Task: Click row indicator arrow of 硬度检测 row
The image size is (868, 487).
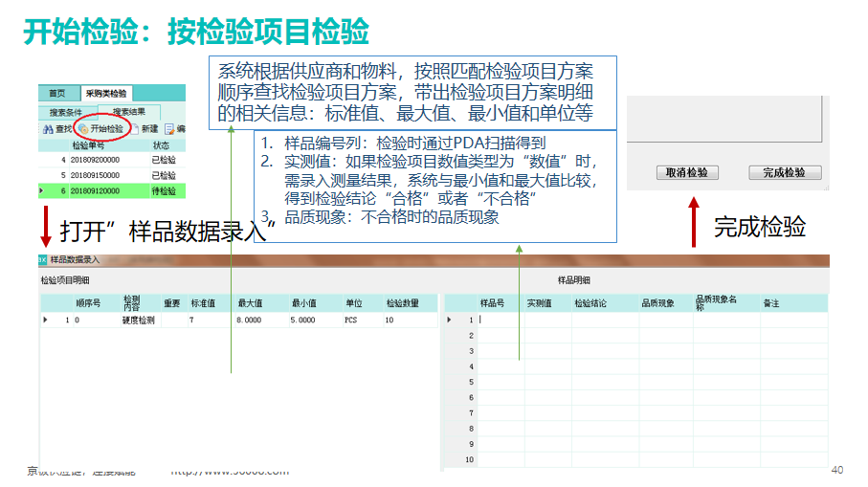Action: click(x=45, y=320)
